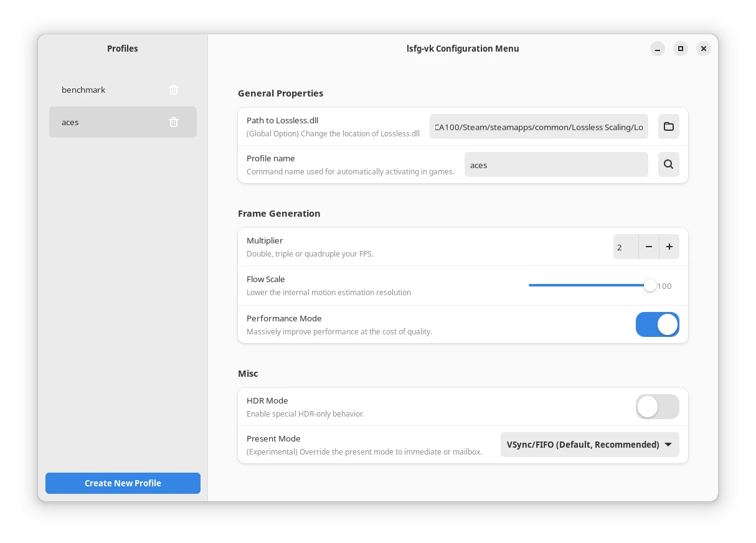The width and height of the screenshot is (756, 543).
Task: Minimize the configuration window
Action: click(658, 49)
